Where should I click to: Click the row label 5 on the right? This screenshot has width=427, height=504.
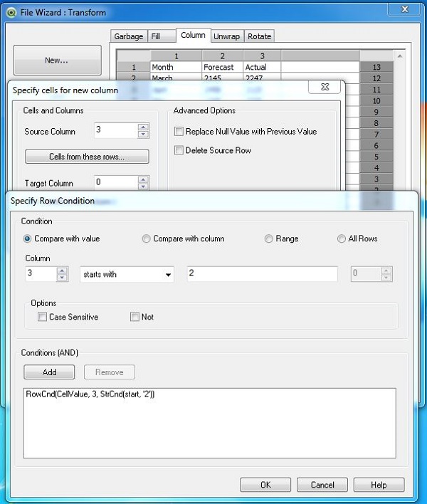376,157
